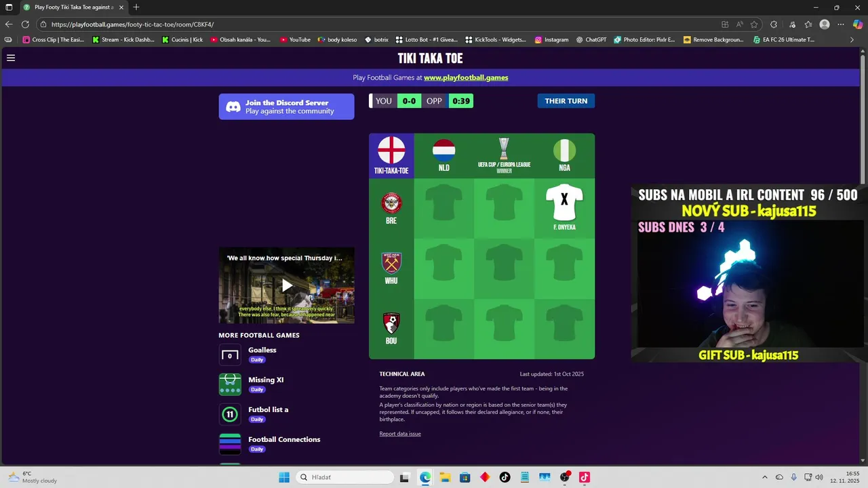
Task: Open the Windows Start button
Action: click(x=284, y=477)
